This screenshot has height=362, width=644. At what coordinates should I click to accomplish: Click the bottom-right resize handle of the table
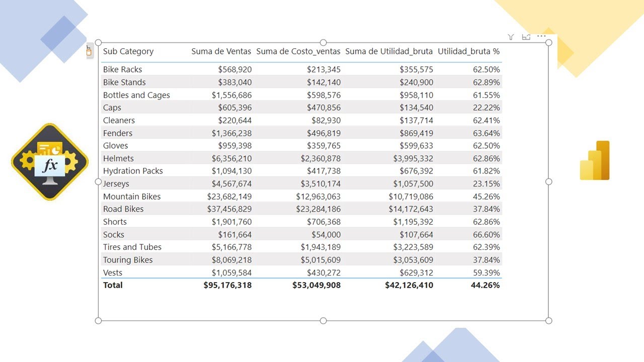[549, 321]
